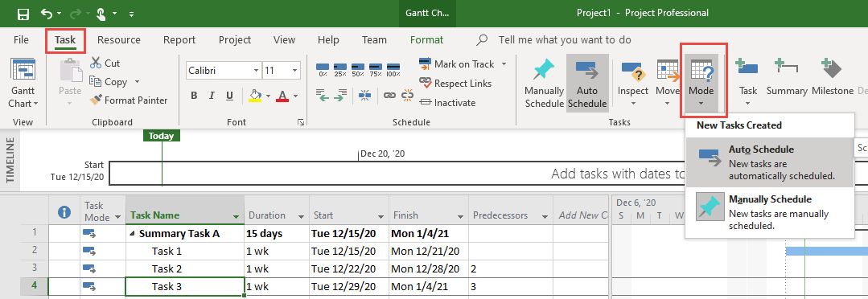Choose Auto Schedule in the Mode menu

769,162
